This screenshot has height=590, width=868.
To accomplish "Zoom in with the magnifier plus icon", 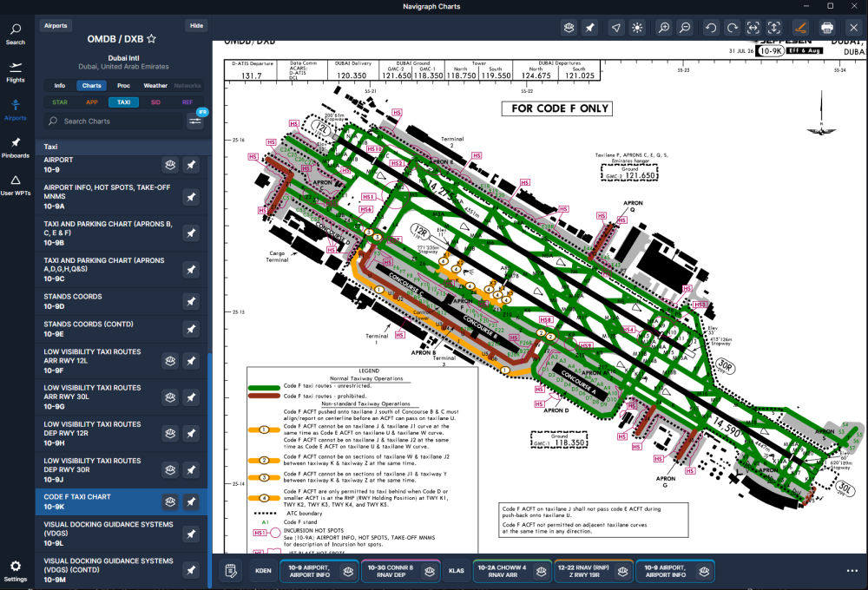I will point(663,28).
